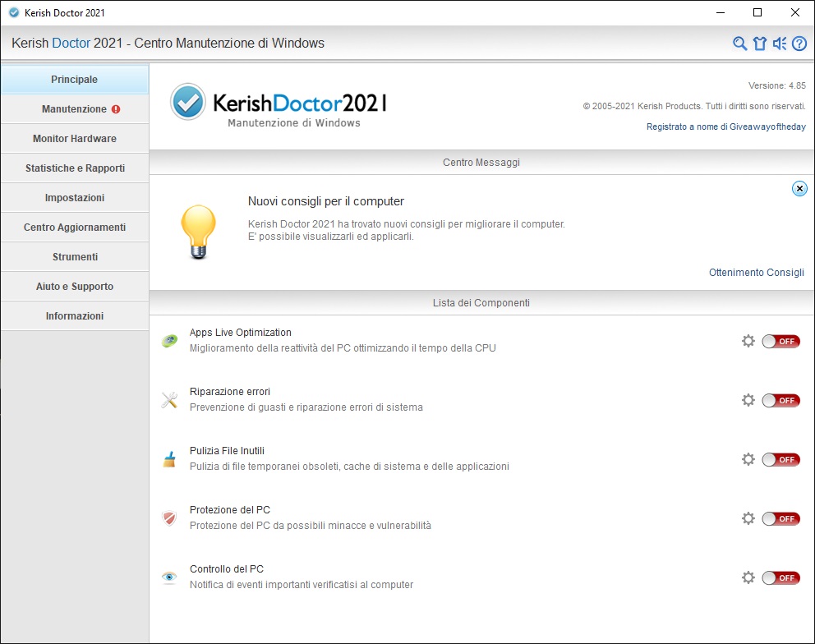
Task: Close the Kerish Doctor window
Action: click(x=794, y=12)
